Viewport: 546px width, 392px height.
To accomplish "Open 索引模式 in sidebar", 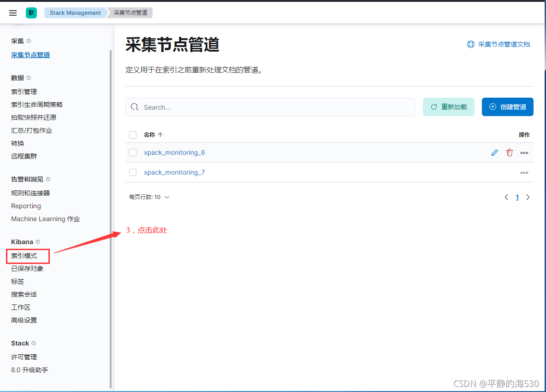I will [x=24, y=256].
